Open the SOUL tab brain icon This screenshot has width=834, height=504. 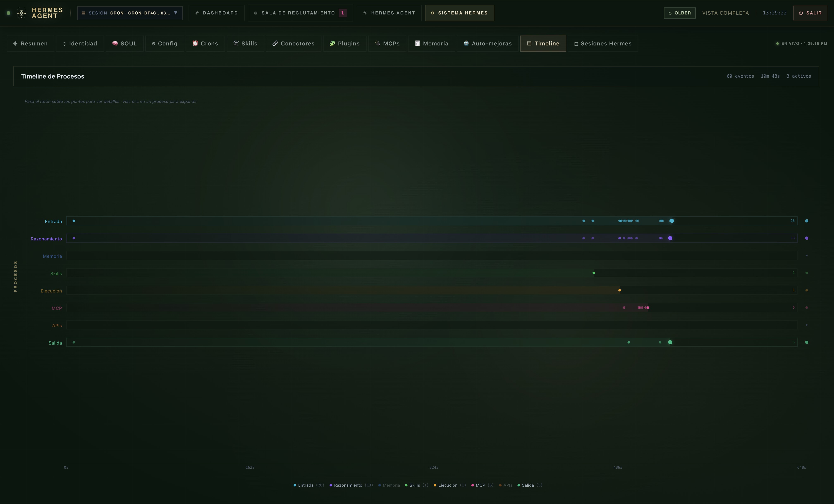(x=115, y=43)
